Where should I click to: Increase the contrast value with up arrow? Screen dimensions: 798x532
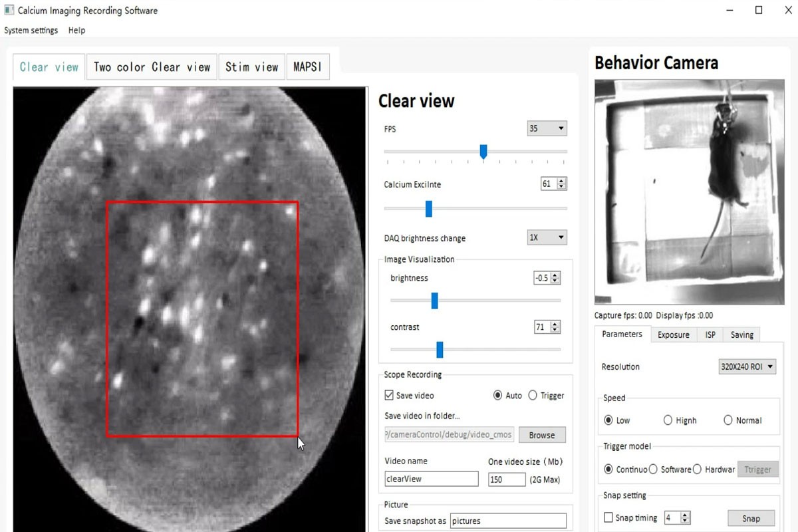[x=556, y=325]
